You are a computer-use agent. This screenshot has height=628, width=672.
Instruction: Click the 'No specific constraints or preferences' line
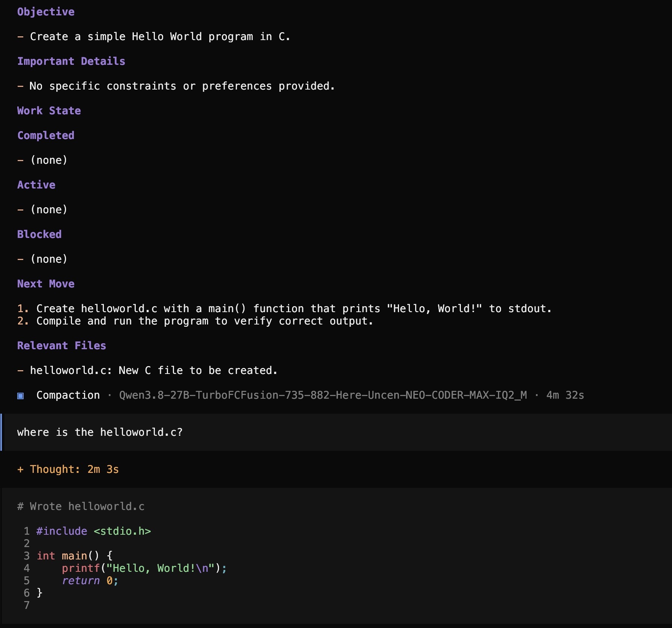(x=176, y=86)
